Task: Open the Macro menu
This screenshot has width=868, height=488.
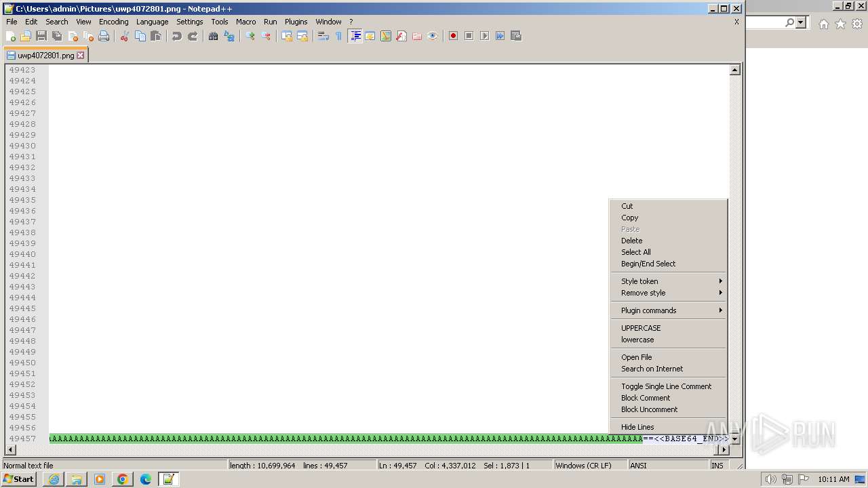Action: 245,22
